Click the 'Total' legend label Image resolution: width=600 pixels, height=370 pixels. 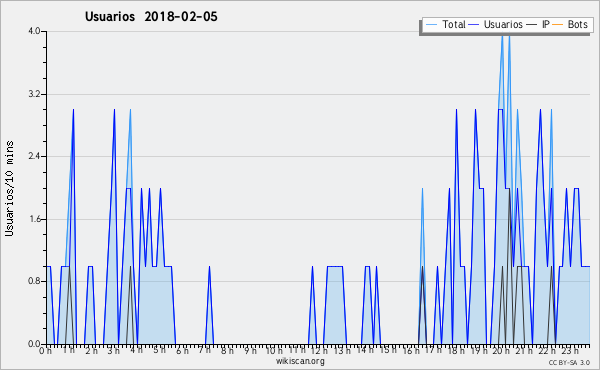pos(454,24)
